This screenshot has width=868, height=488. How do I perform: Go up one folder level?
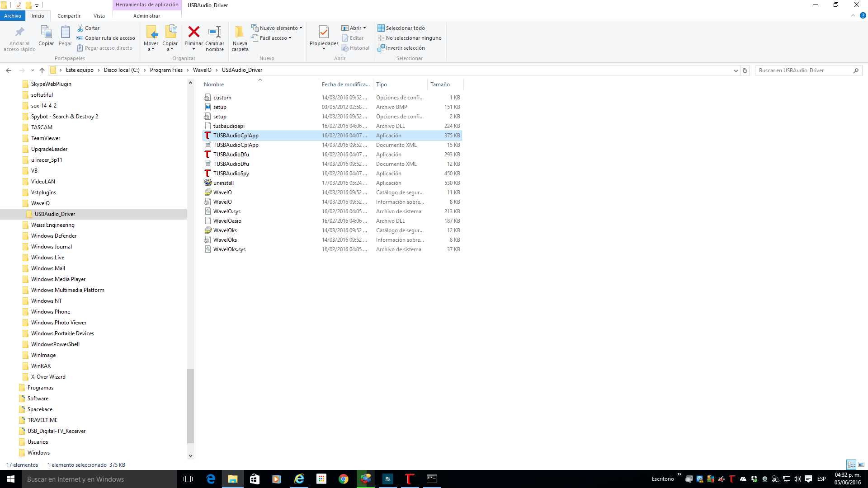coord(42,70)
